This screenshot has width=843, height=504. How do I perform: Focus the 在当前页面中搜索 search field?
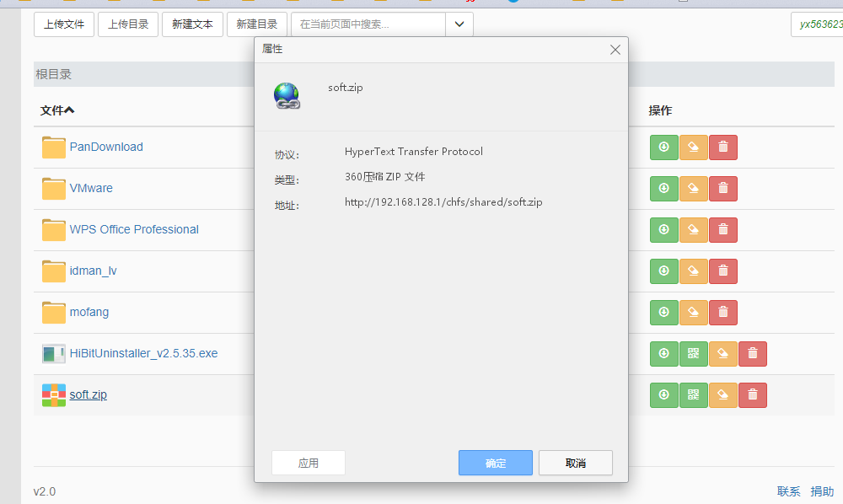368,24
